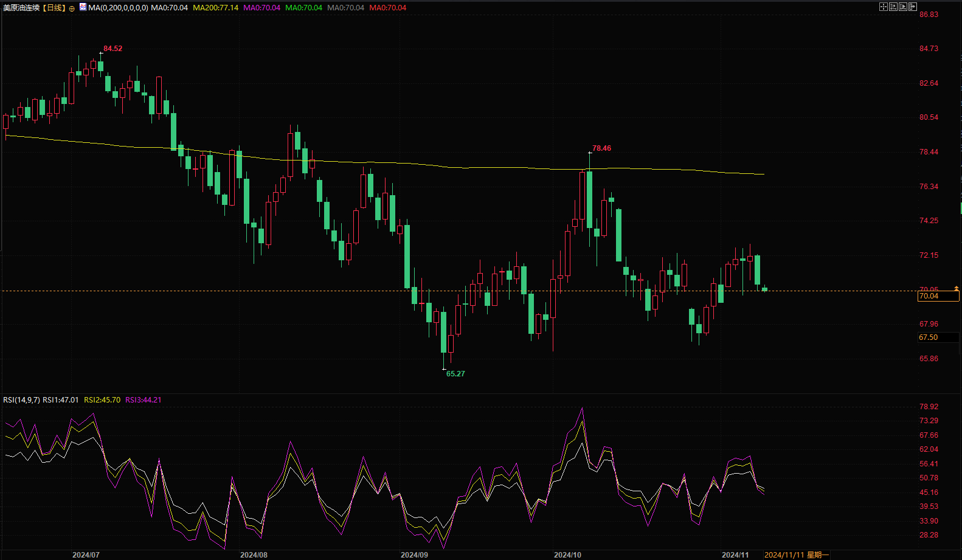Click the 78.46 peak price marker

601,148
